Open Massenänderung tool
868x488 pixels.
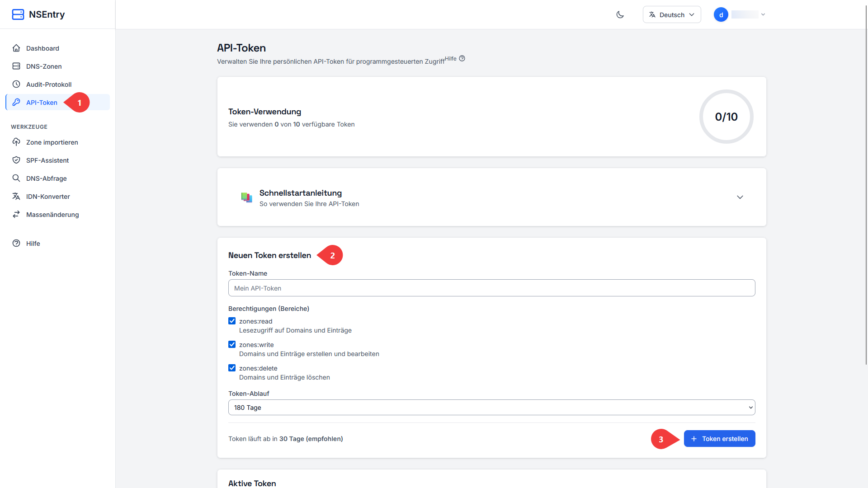(58, 214)
